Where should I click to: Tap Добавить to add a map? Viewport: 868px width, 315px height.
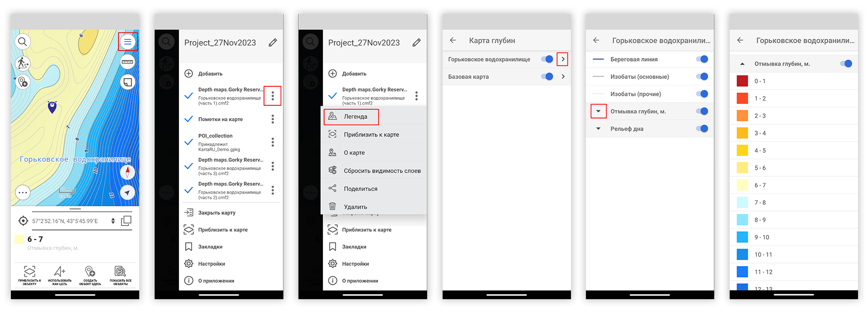[210, 74]
